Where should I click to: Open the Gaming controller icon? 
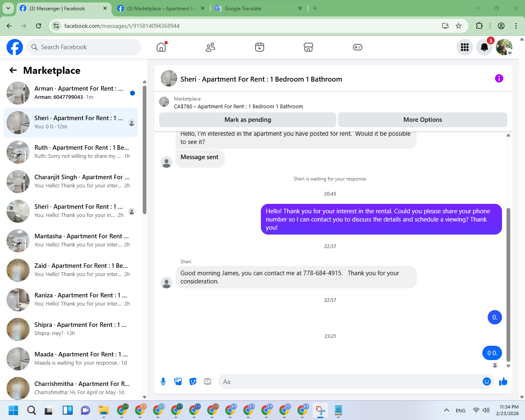[x=358, y=47]
